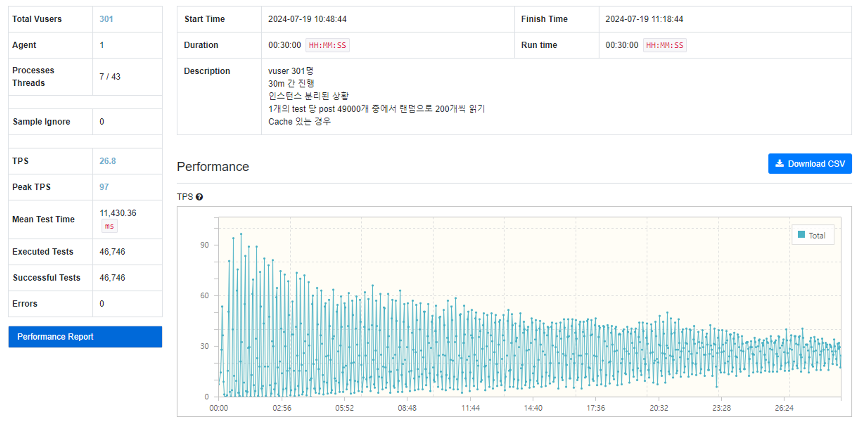Select the Peak TPS value 97
This screenshot has height=428, width=868.
(x=104, y=187)
